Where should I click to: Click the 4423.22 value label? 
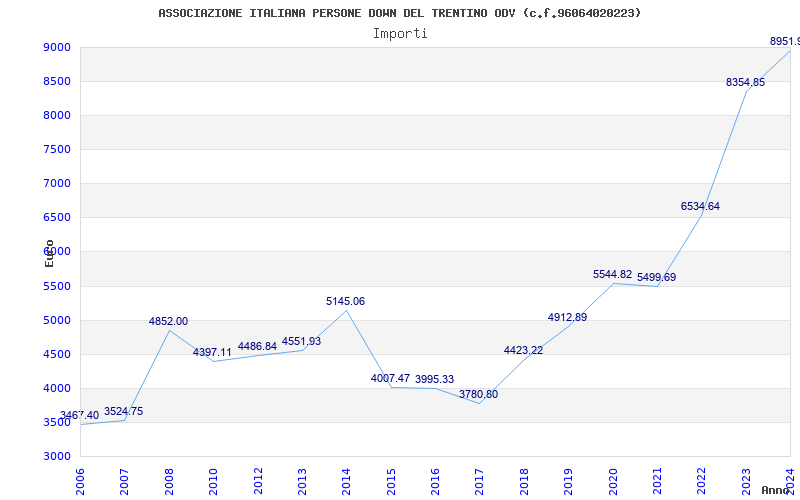coord(523,350)
